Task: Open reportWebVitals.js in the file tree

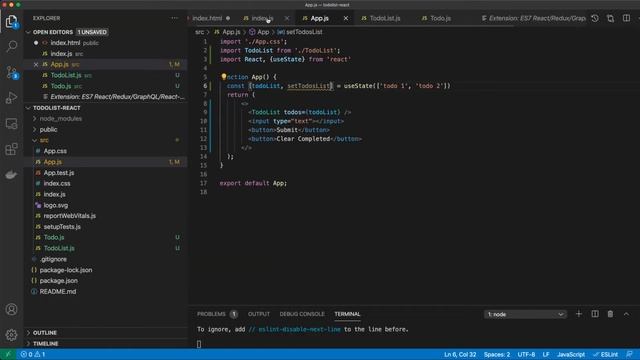Action: [x=69, y=216]
